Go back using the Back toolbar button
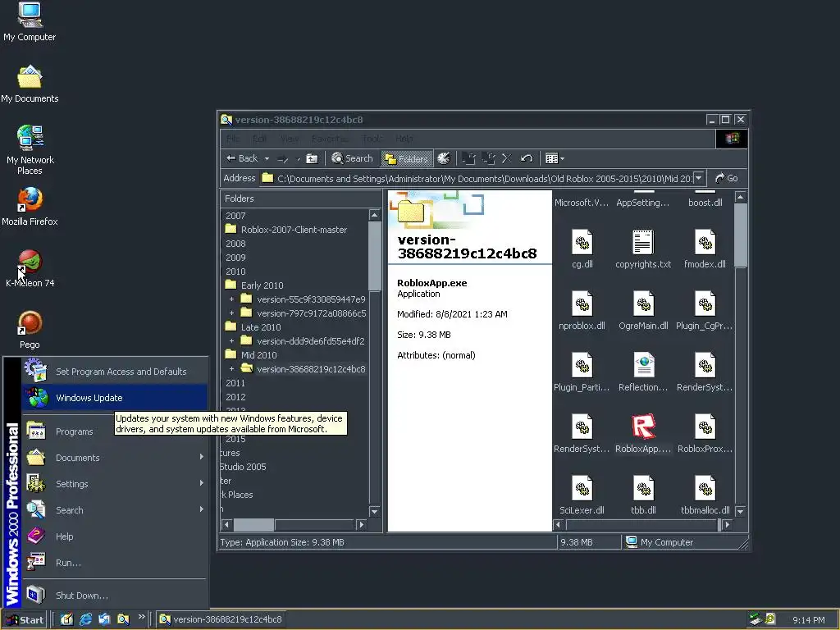This screenshot has width=840, height=630. (242, 158)
